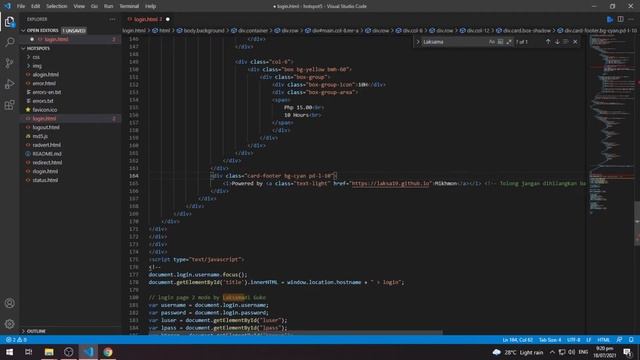The width and height of the screenshot is (640, 360).
Task: Show hidden system tray icons chevron
Action: 552,352
